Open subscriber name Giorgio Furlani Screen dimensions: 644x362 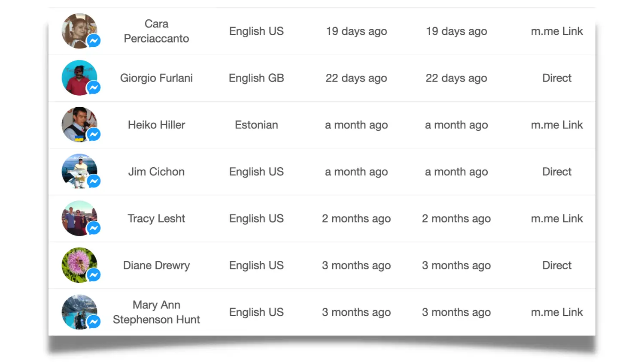156,78
